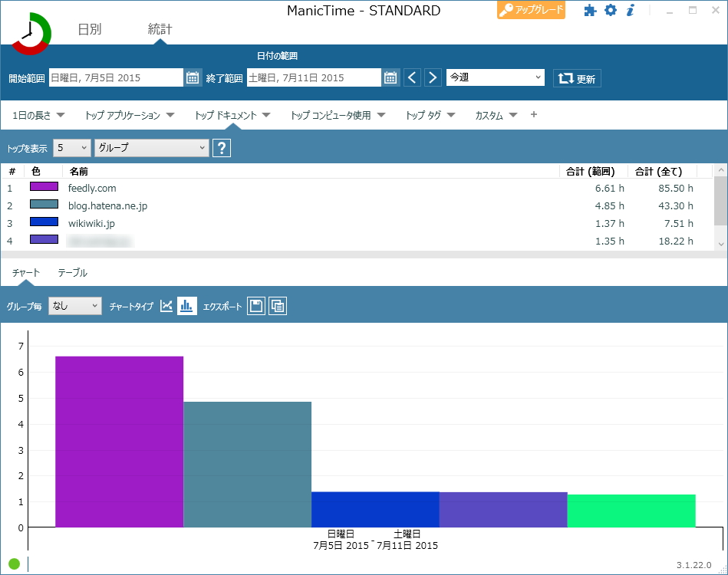Expand the トップ タグ dropdown arrow
The height and width of the screenshot is (575, 728).
coord(451,115)
